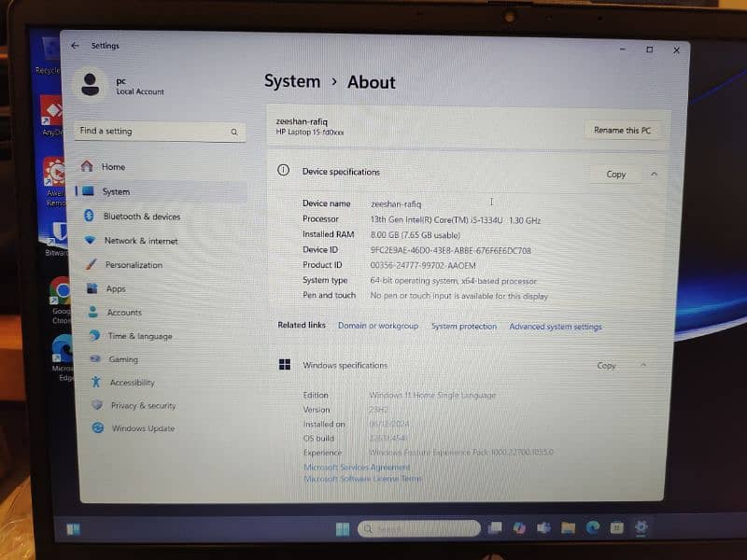Collapse the Windows specifications section
The image size is (747, 560).
click(x=643, y=365)
